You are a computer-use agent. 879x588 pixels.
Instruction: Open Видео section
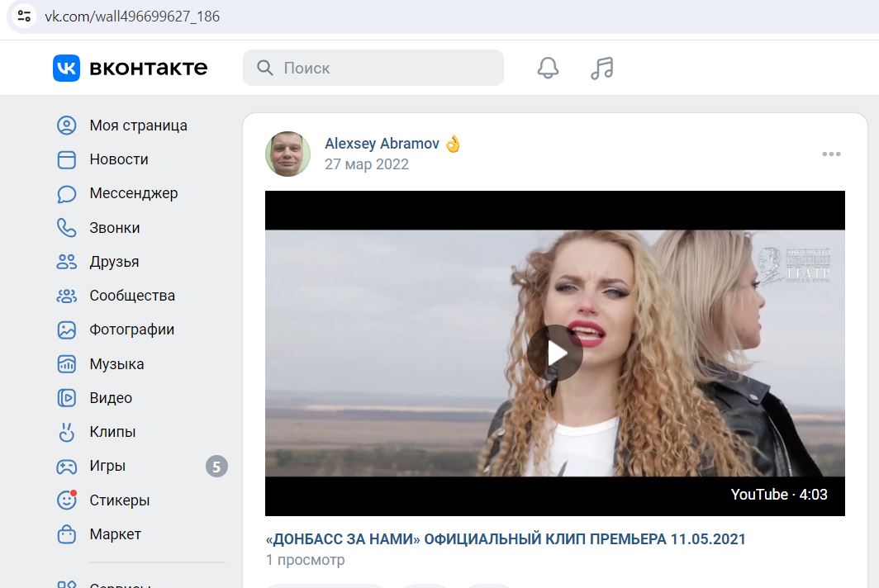tap(111, 398)
